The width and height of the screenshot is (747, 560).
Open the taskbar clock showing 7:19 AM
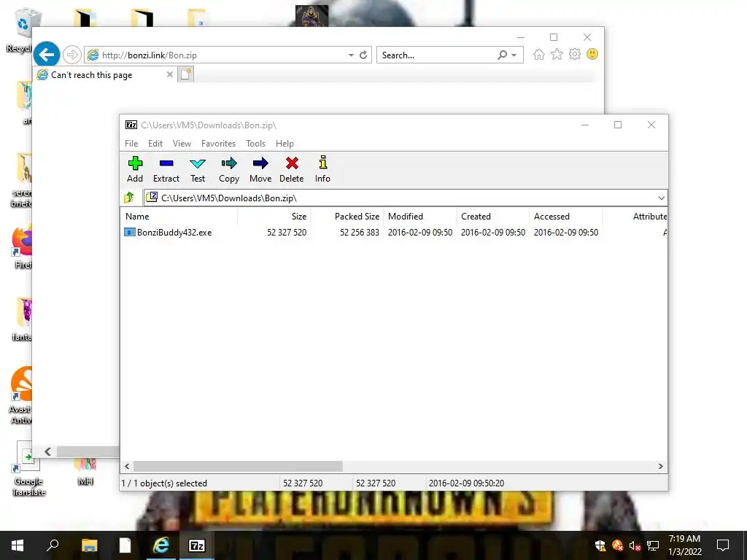(684, 545)
